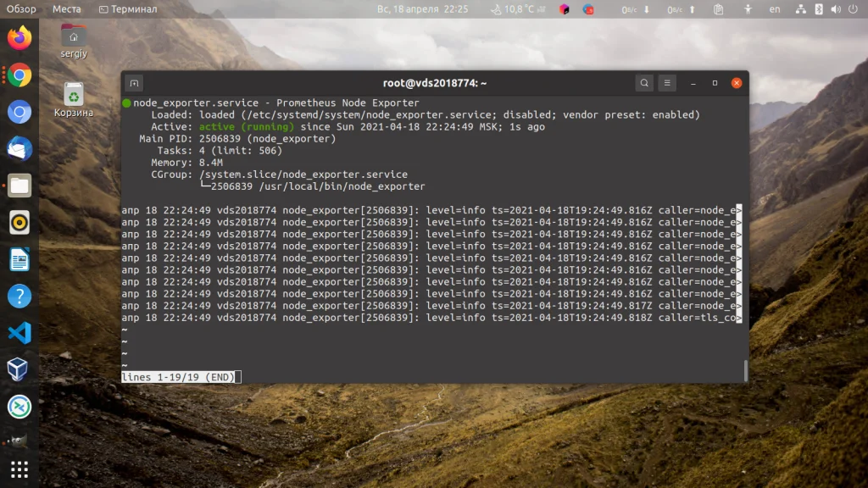Open the calendar via the date and time
This screenshot has height=488, width=868.
coord(422,8)
